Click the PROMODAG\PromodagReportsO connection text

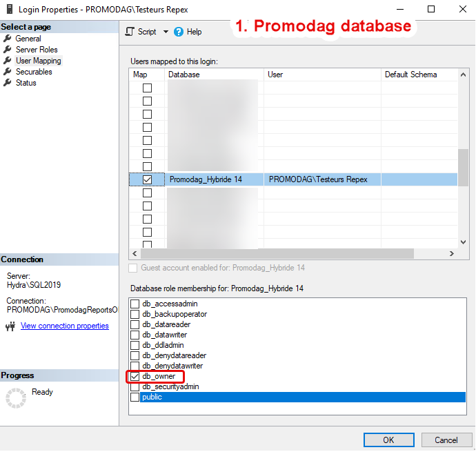coord(62,310)
